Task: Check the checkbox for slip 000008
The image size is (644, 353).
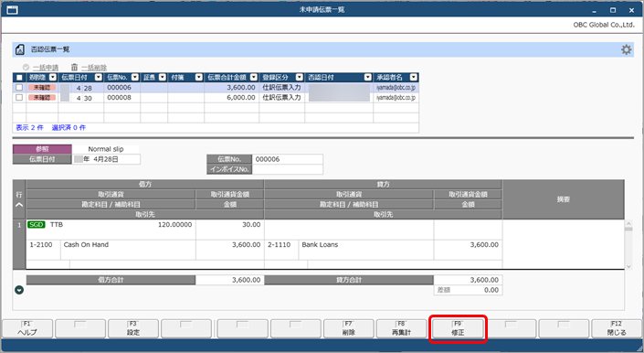Action: (19, 97)
